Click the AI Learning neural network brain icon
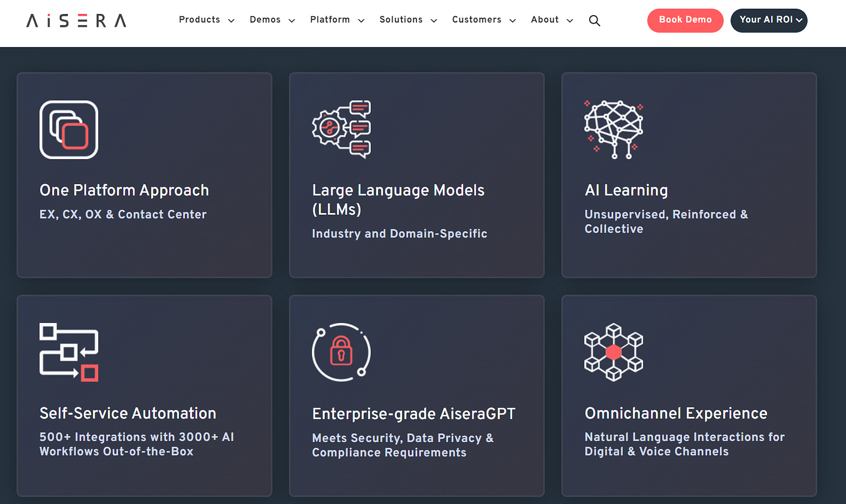 pos(613,128)
